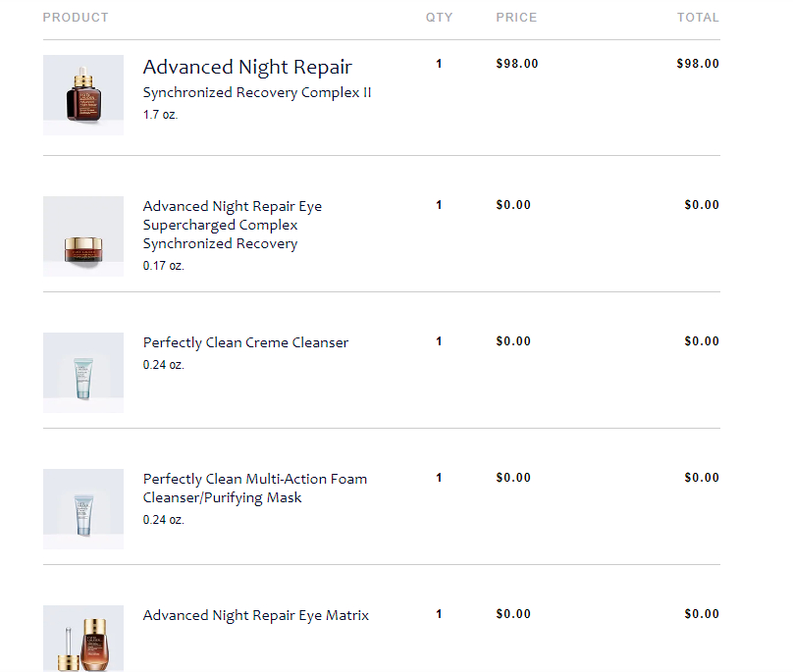
Task: Open Perfectly Clean Multi-Action Foam Cleanser link
Action: pos(255,489)
